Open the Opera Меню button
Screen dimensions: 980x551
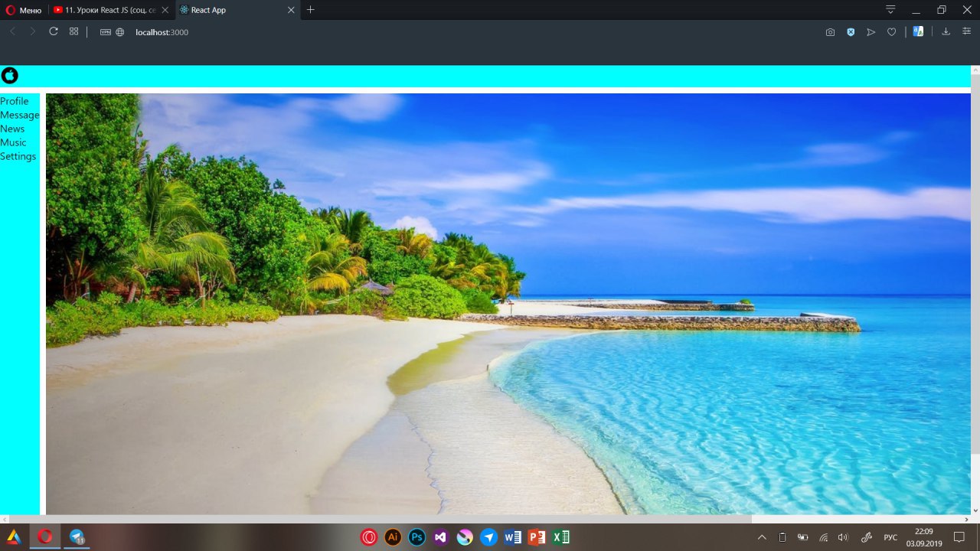pos(23,10)
